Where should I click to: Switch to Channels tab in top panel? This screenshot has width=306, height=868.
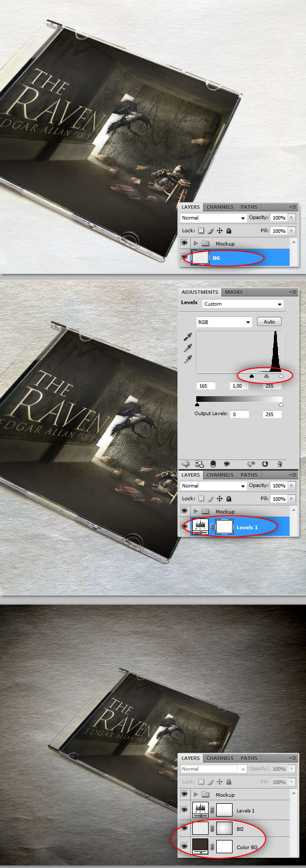pyautogui.click(x=220, y=207)
